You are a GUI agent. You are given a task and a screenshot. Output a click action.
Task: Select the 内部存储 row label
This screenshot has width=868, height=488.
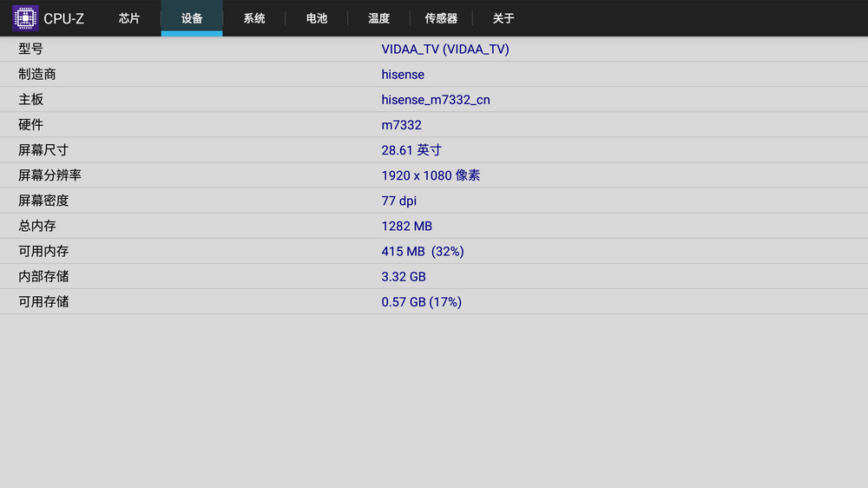(x=43, y=276)
